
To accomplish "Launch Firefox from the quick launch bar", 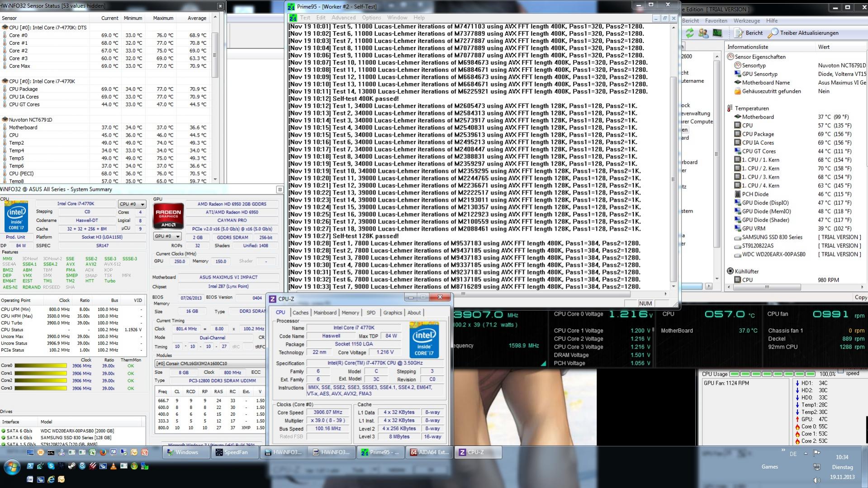I will 103,452.
